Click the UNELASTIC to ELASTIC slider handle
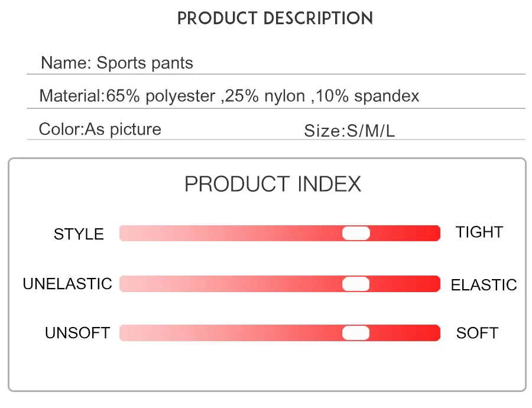Screen dimensions: 532x408 [356, 284]
